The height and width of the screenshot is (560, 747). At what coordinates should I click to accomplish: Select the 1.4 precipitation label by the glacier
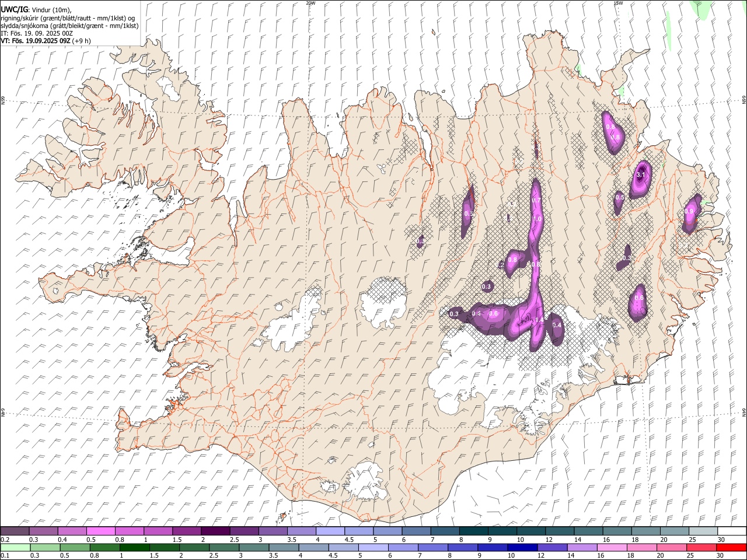(x=540, y=320)
